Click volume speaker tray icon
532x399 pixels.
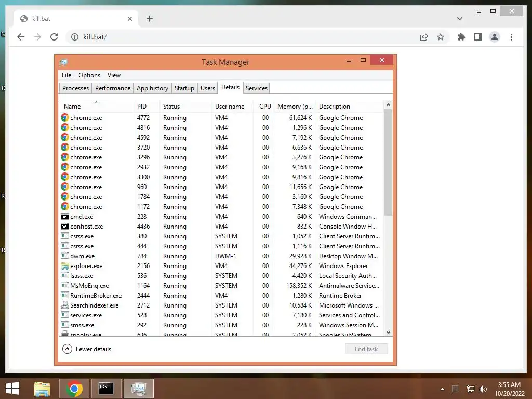tap(483, 389)
